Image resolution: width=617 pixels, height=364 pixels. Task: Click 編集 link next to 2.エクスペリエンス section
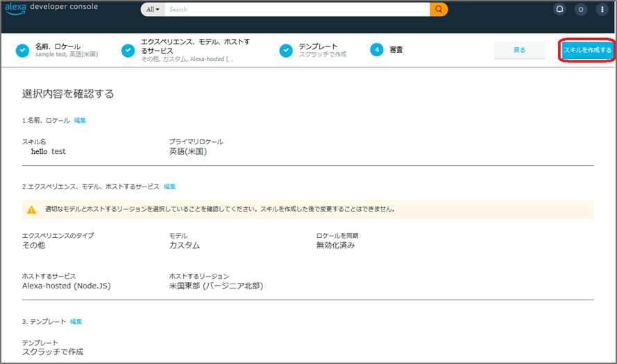169,187
